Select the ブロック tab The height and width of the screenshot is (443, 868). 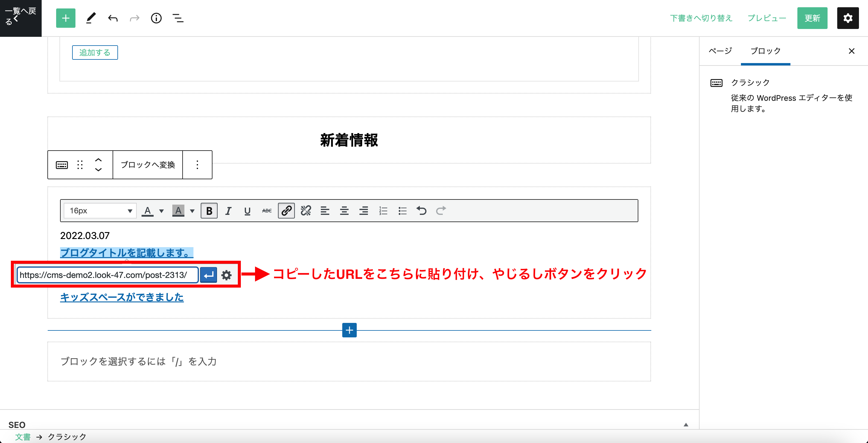coord(765,51)
